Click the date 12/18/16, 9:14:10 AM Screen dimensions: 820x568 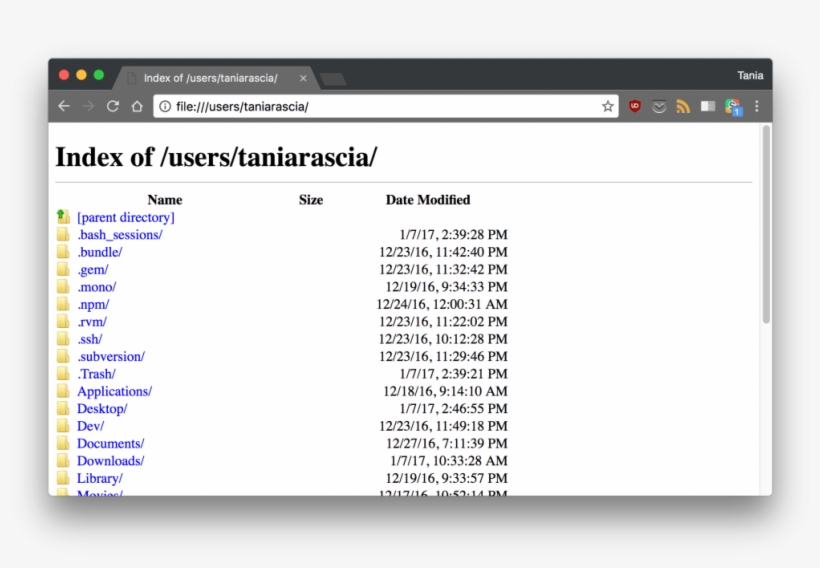[445, 391]
